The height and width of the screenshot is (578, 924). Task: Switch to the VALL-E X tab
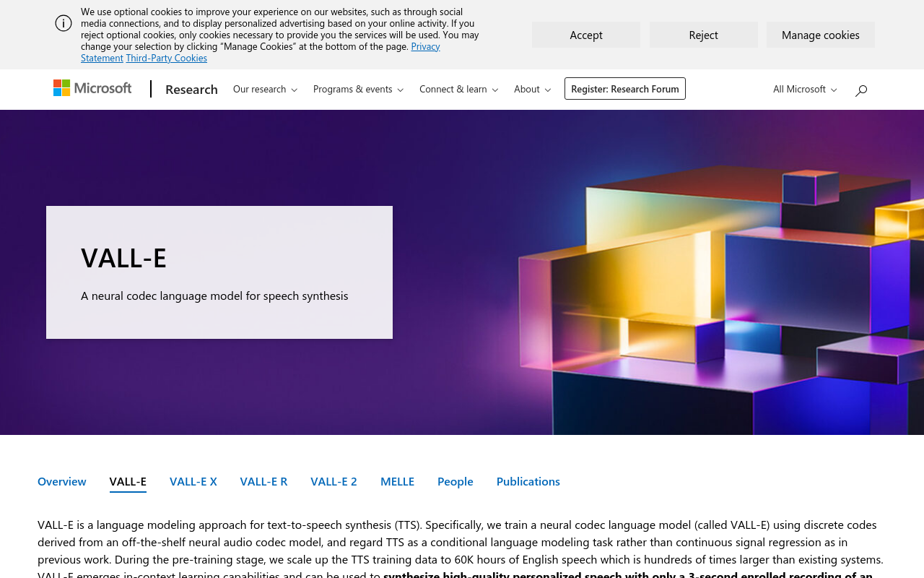pos(193,481)
